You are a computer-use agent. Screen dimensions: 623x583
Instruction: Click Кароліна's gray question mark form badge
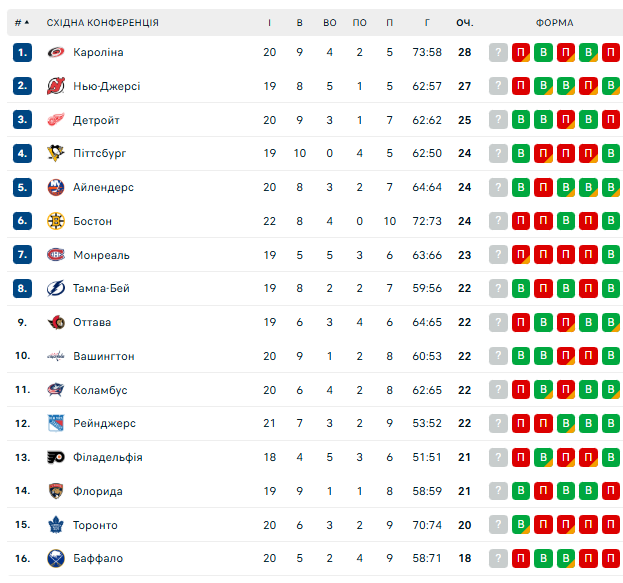498,52
